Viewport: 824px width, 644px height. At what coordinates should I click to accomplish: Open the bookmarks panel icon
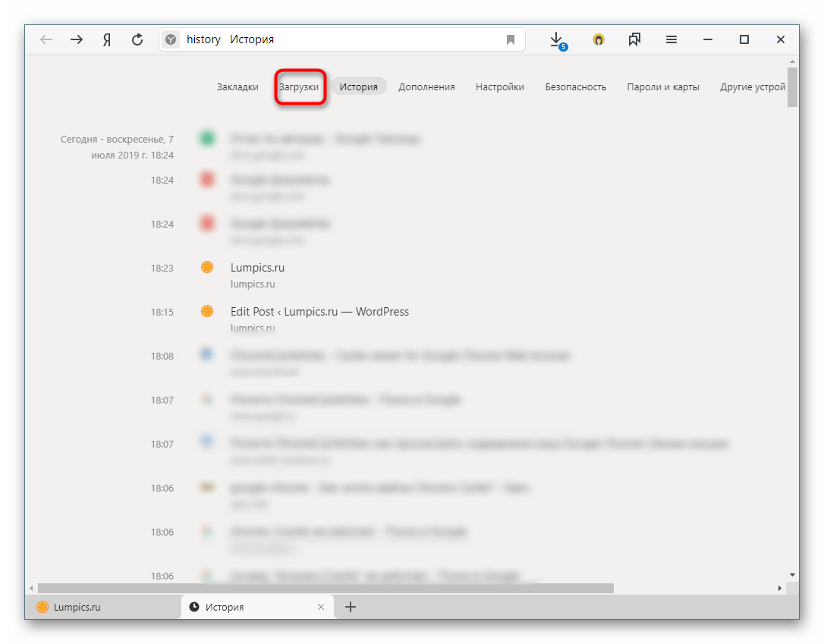point(634,39)
